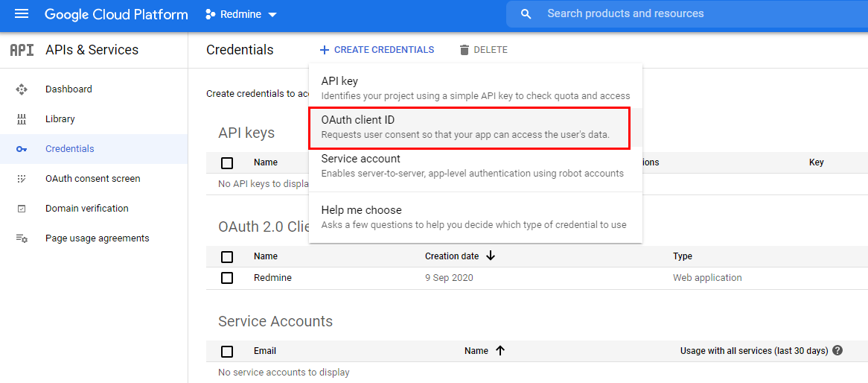Click the CREATE CREDENTIALS button
This screenshot has height=383, width=868.
coord(377,50)
